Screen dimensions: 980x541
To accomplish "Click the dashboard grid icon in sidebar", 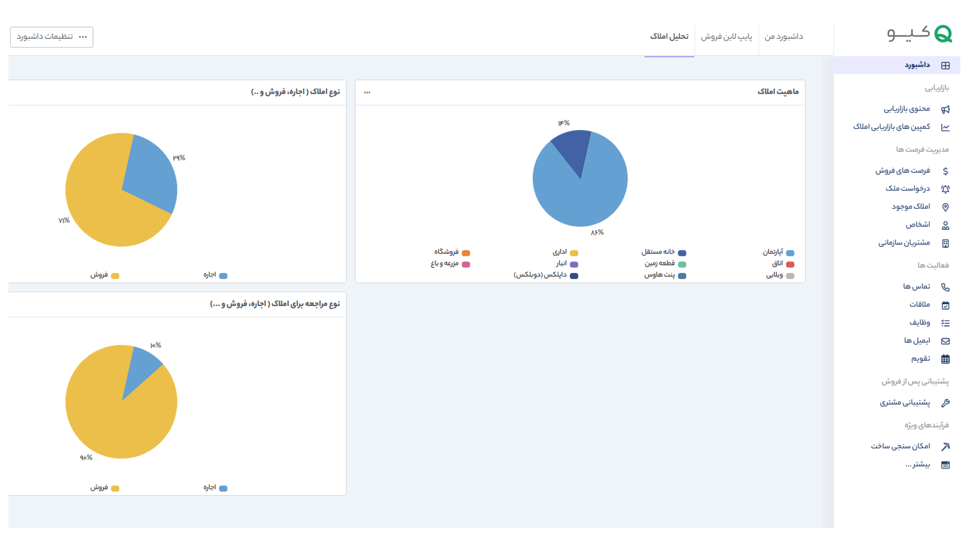I will tap(945, 66).
